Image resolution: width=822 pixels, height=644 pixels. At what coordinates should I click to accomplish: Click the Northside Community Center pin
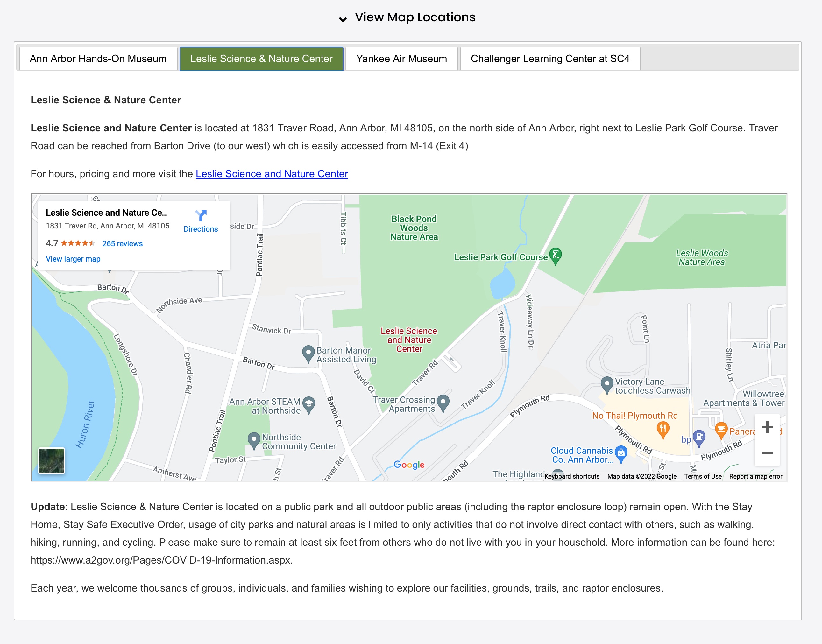tap(254, 441)
